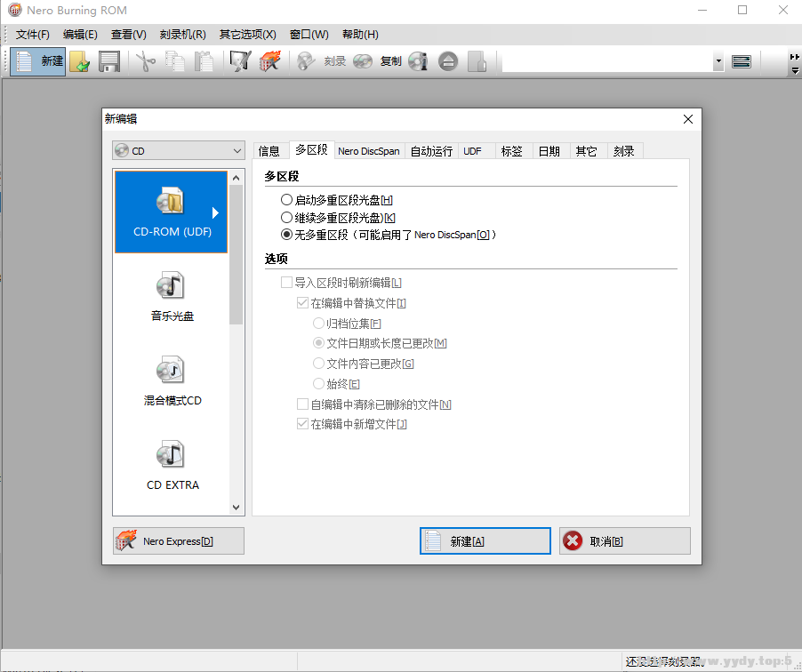Click the recorder selection list icon
The width and height of the screenshot is (802, 672).
(742, 62)
